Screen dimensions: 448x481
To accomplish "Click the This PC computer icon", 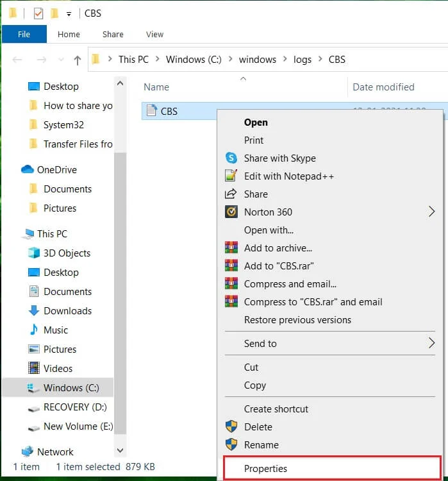I will (28, 233).
